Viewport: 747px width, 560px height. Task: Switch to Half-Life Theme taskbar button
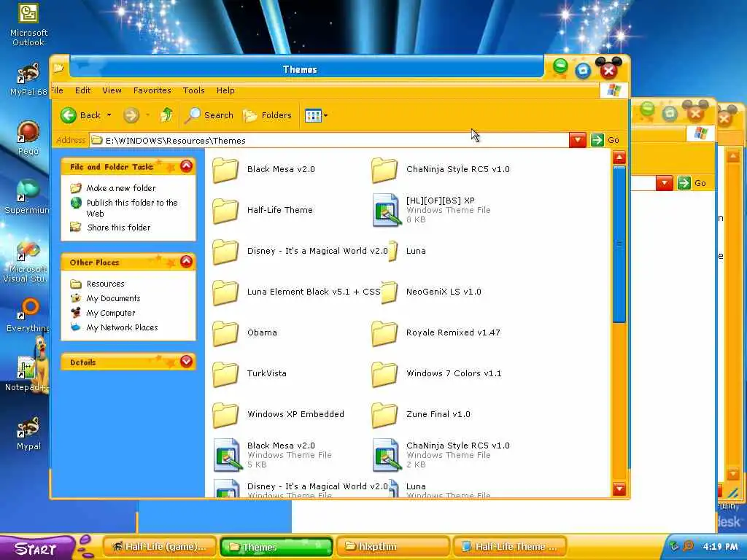510,547
